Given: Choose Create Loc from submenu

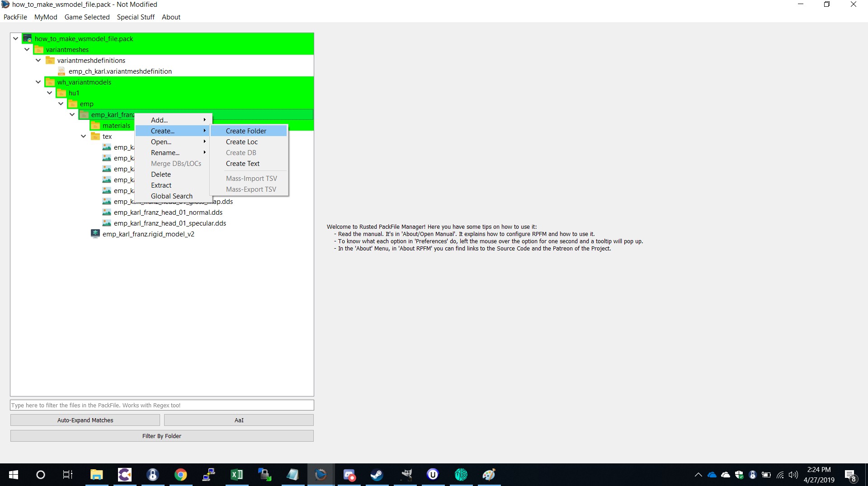Looking at the screenshot, I should 249,142.
